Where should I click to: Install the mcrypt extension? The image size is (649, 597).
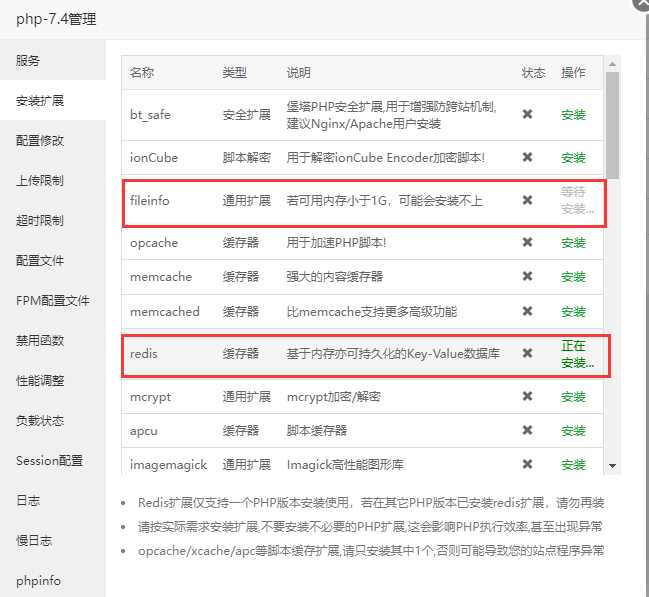(573, 397)
